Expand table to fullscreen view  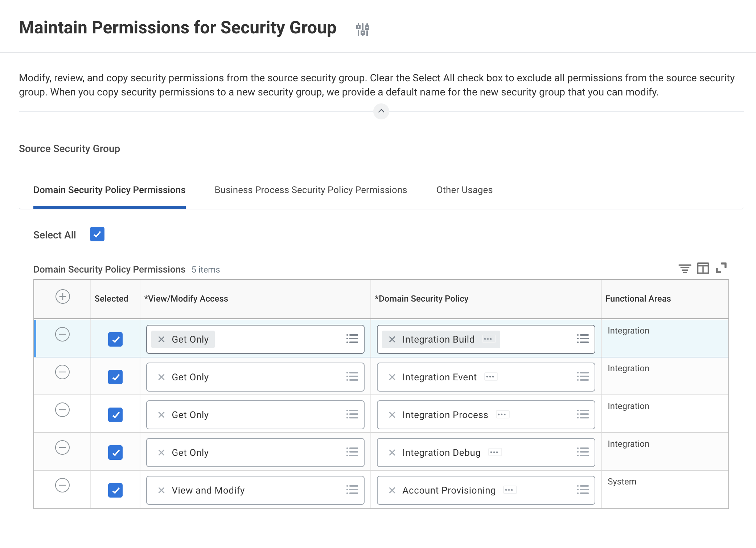pos(721,268)
